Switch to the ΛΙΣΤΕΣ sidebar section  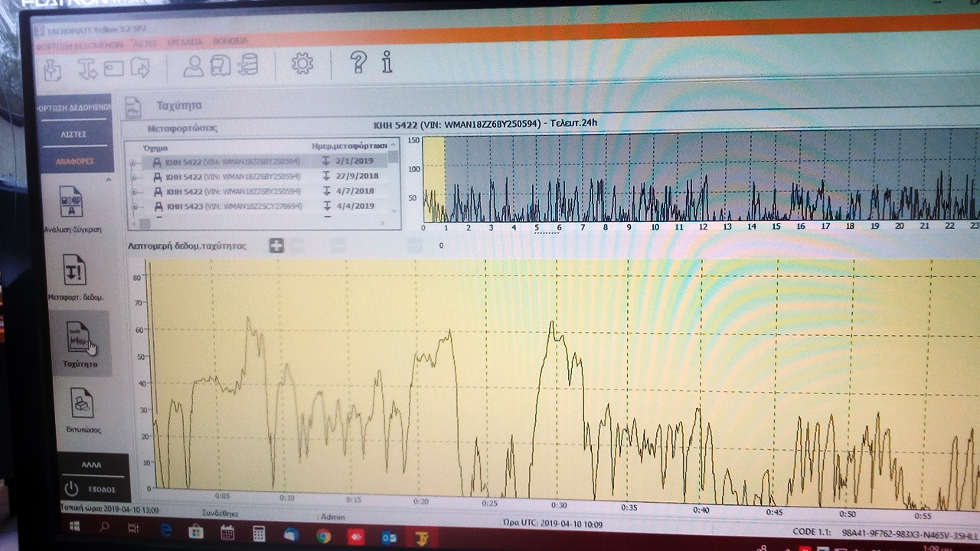pyautogui.click(x=74, y=135)
